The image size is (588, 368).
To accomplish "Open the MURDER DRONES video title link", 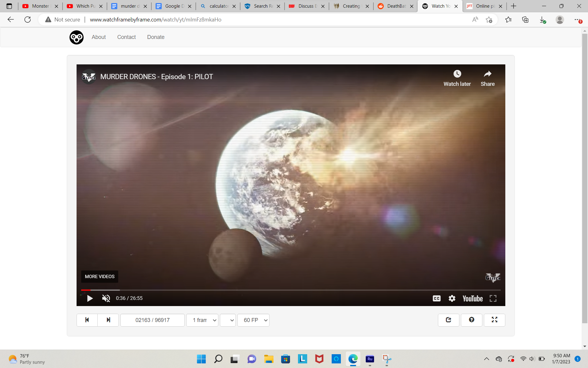I will (156, 77).
